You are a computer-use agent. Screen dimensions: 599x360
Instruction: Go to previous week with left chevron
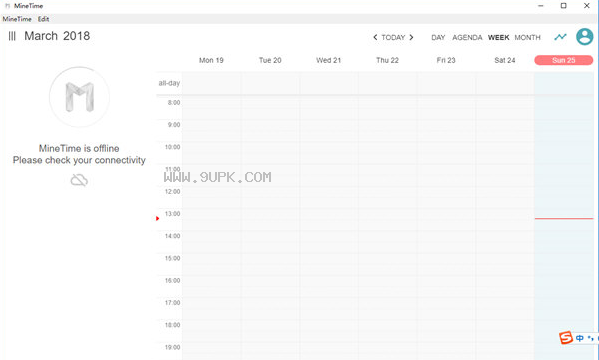pyautogui.click(x=375, y=37)
